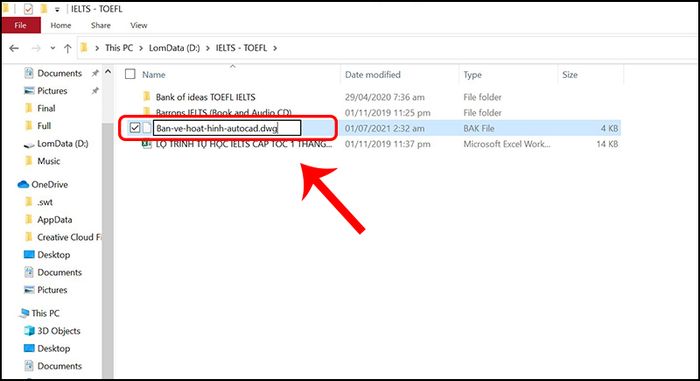
Task: Select the Bank of ideas TOEFL IELTS folder
Action: pos(205,97)
